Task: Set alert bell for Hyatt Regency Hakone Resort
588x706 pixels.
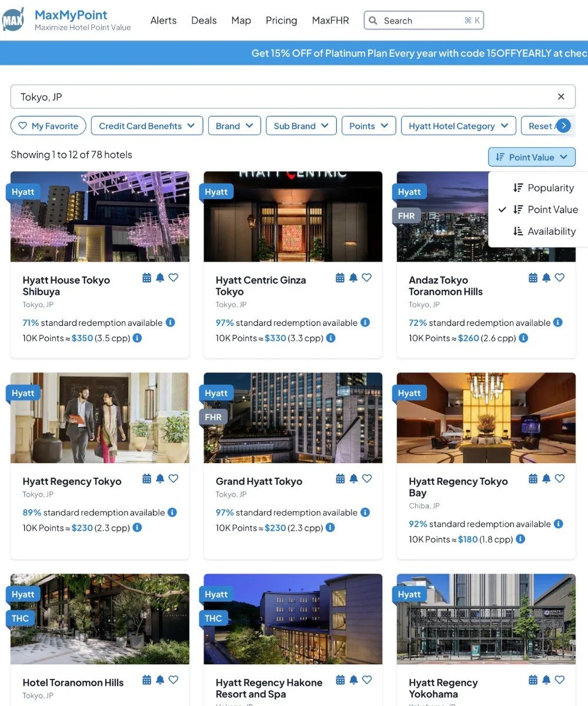Action: pyautogui.click(x=353, y=680)
